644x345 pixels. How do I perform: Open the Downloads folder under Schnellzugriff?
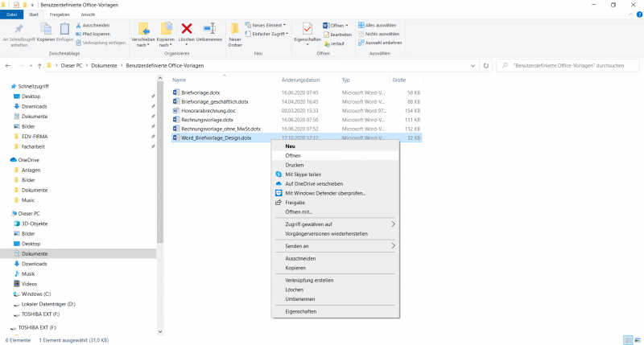(34, 106)
